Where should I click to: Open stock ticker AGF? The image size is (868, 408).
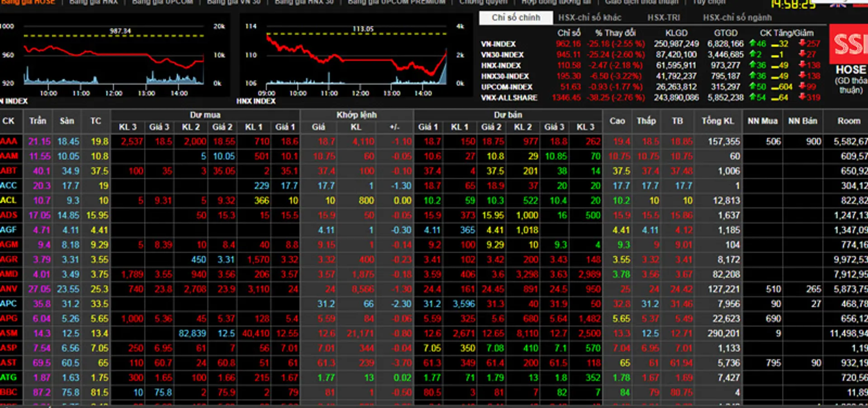(9, 230)
